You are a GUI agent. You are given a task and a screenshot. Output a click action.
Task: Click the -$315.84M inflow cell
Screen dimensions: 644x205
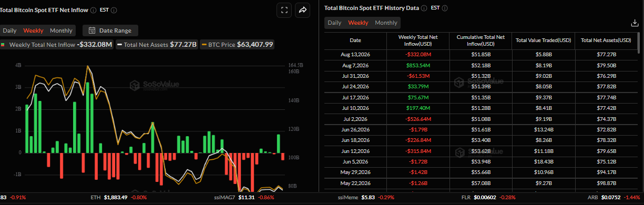tap(418, 151)
